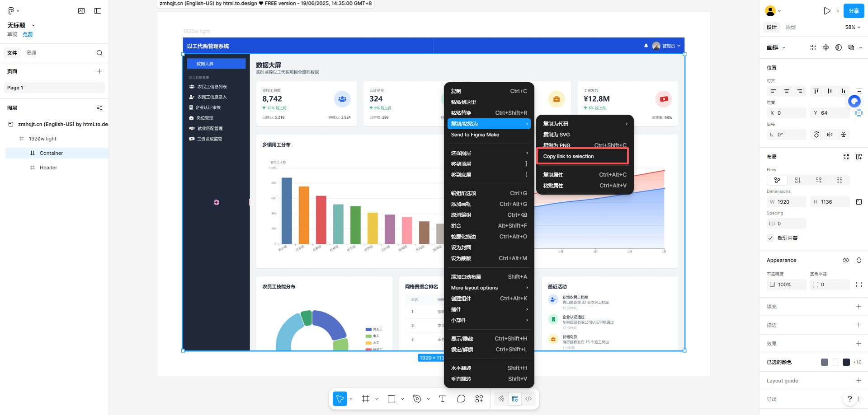Image resolution: width=868 pixels, height=415 pixels.
Task: Click the dark navy selected color swatch
Action: [x=846, y=362]
